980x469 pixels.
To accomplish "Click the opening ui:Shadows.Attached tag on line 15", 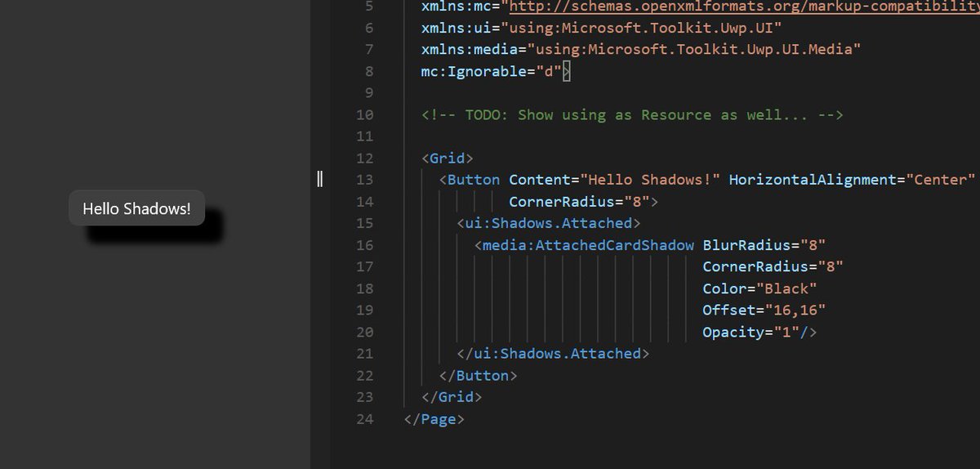I will (549, 223).
